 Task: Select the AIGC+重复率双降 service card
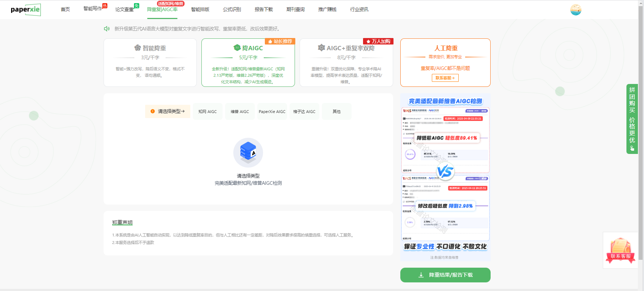click(x=346, y=63)
